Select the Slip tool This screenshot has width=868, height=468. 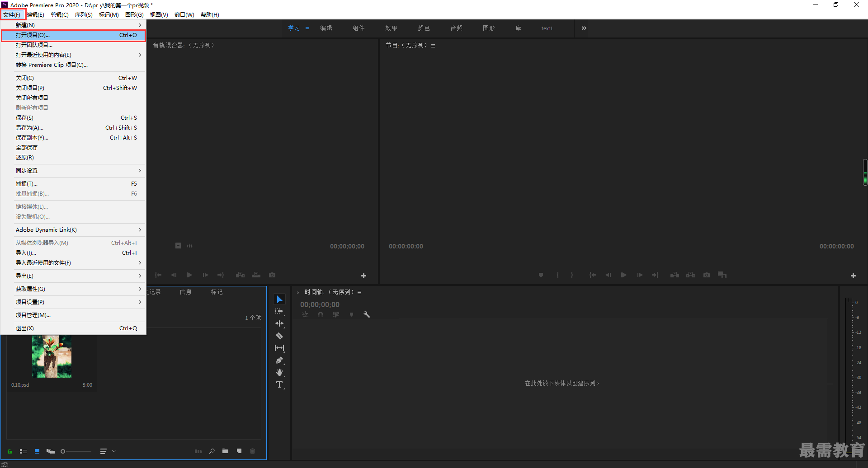[x=279, y=348]
